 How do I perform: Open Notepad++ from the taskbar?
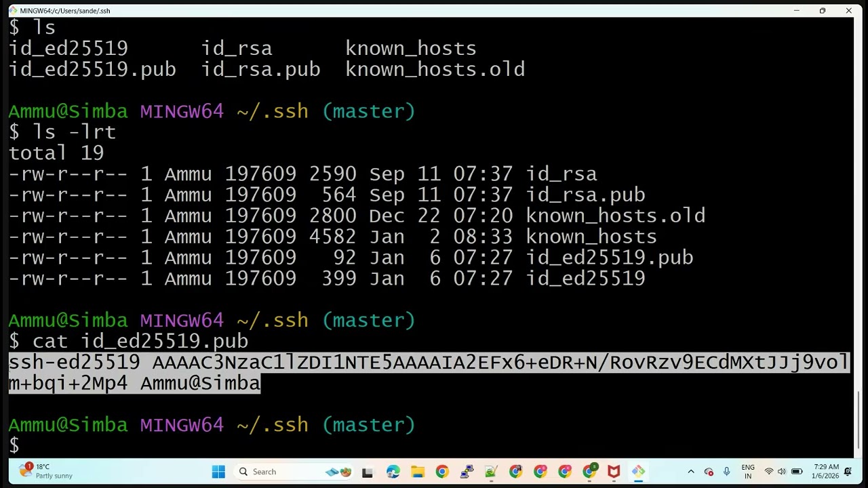(491, 472)
